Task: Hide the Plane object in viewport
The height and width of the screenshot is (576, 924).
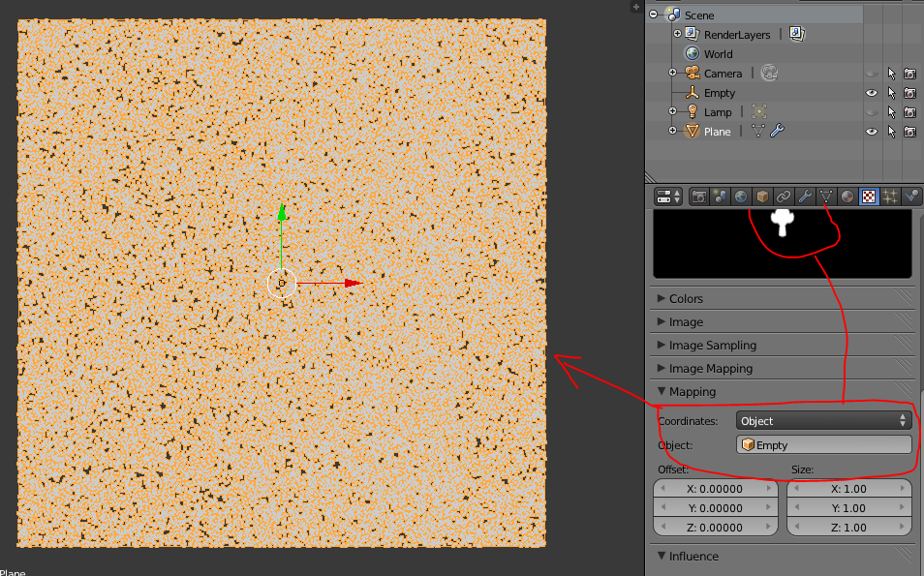Action: [872, 132]
